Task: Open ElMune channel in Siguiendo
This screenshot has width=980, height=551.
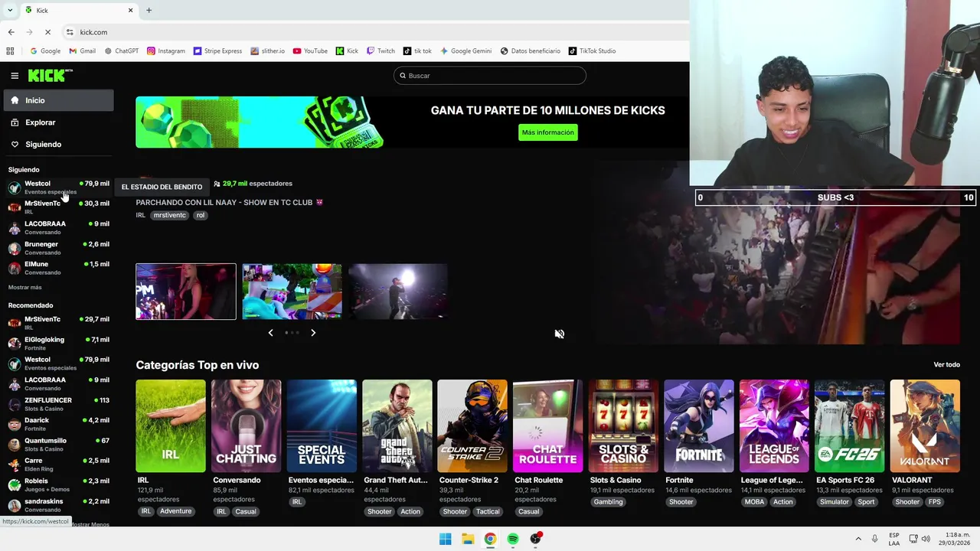Action: 58,268
